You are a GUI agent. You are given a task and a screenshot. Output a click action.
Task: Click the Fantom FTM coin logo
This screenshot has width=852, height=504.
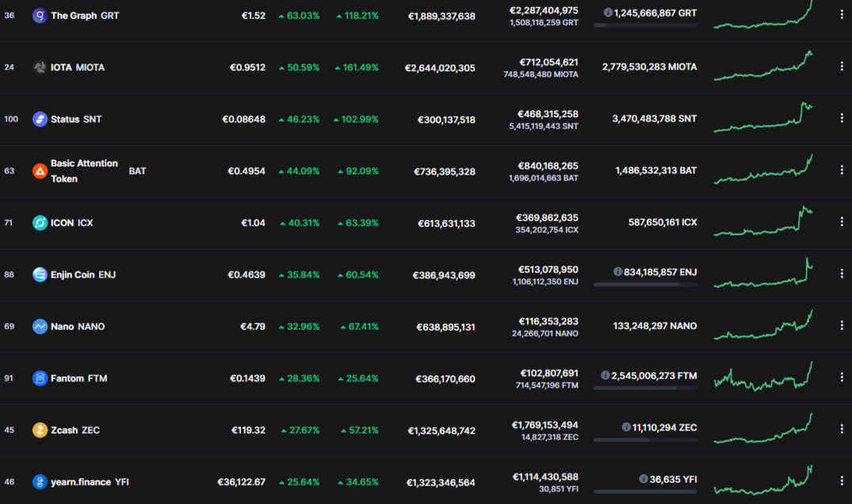coord(40,378)
